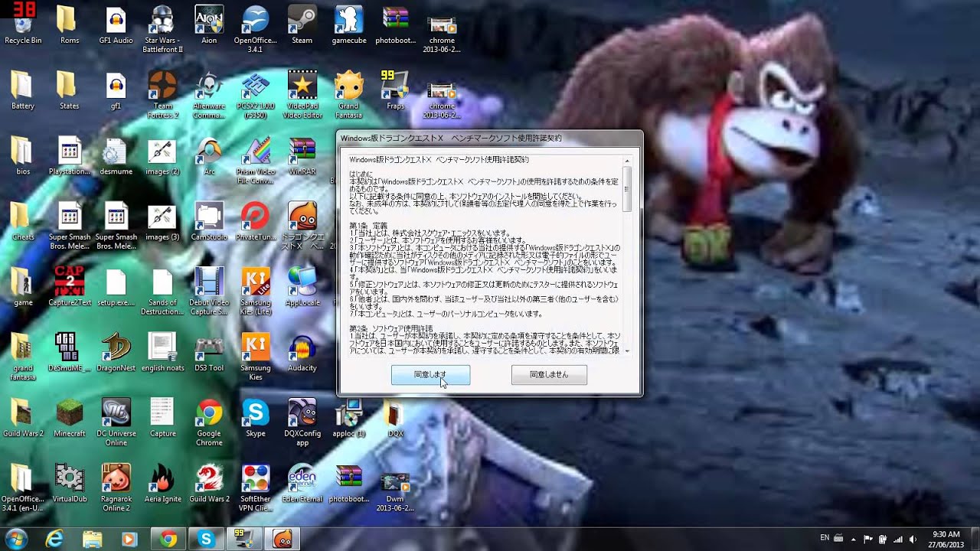This screenshot has width=980, height=551.
Task: Select the Google Chrome desktop shortcut
Action: pos(209,422)
